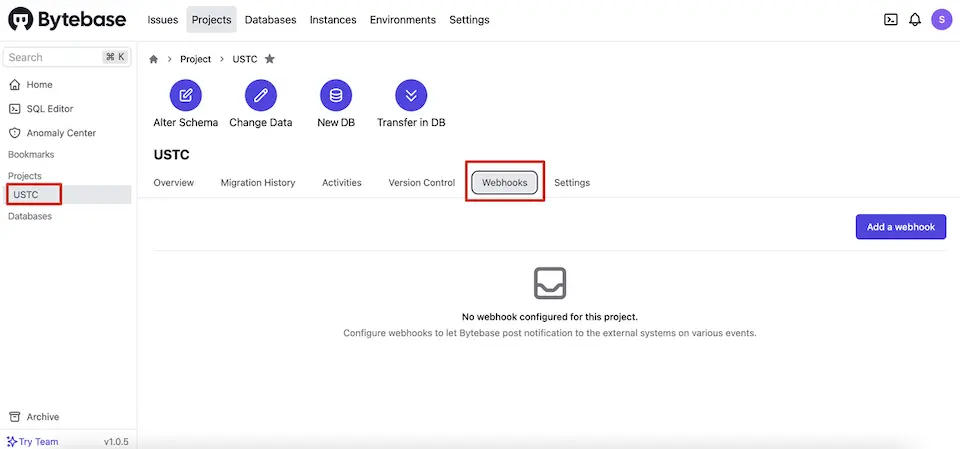Switch to the Version Control tab
The height and width of the screenshot is (449, 960).
click(x=422, y=183)
